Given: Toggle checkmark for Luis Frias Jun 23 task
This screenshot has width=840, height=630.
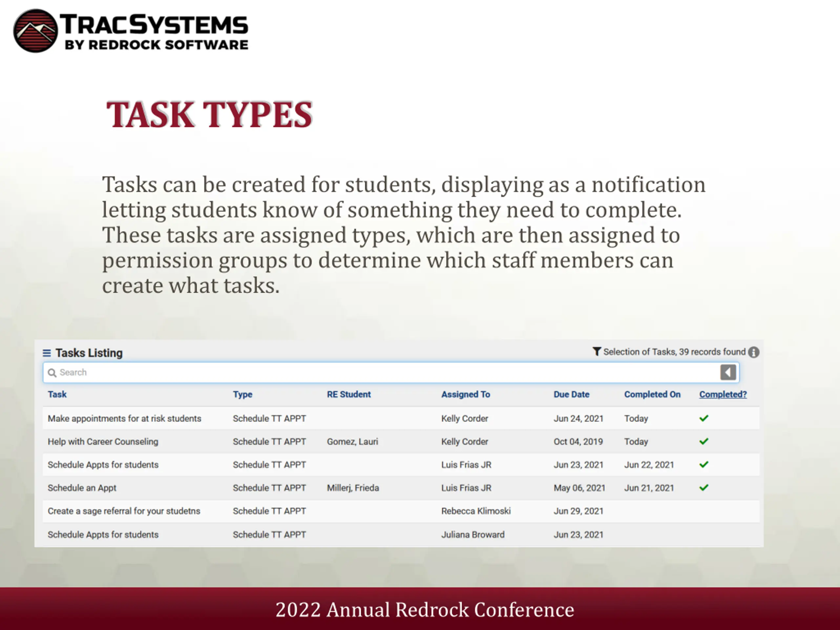Looking at the screenshot, I should pos(704,465).
